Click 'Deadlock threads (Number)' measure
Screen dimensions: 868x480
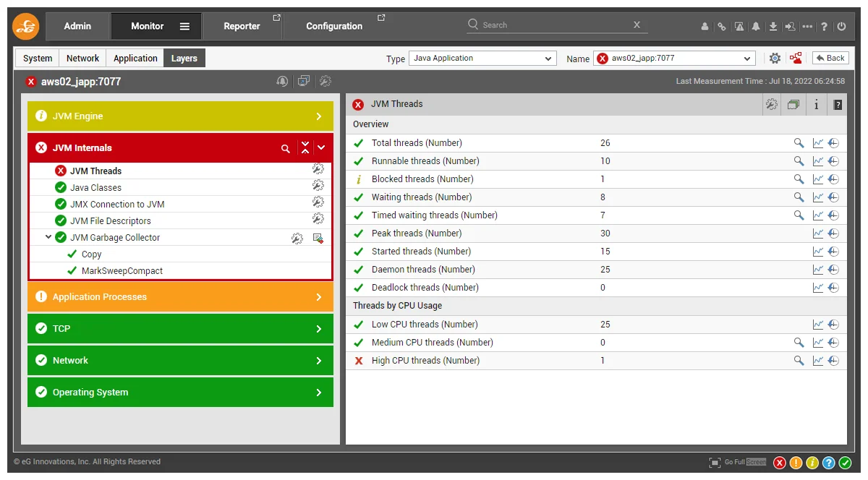(425, 288)
